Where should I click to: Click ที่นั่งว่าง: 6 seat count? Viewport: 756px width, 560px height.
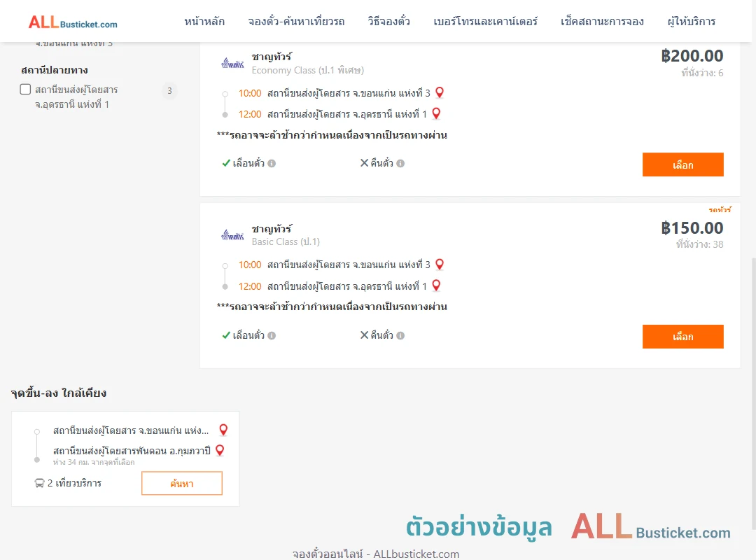[x=702, y=73]
